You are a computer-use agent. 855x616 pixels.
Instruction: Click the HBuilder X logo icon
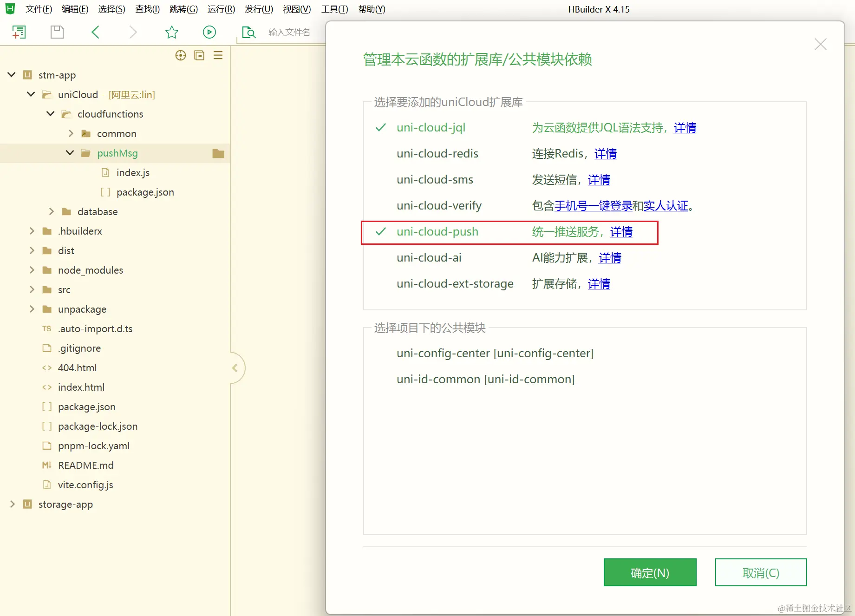[10, 9]
